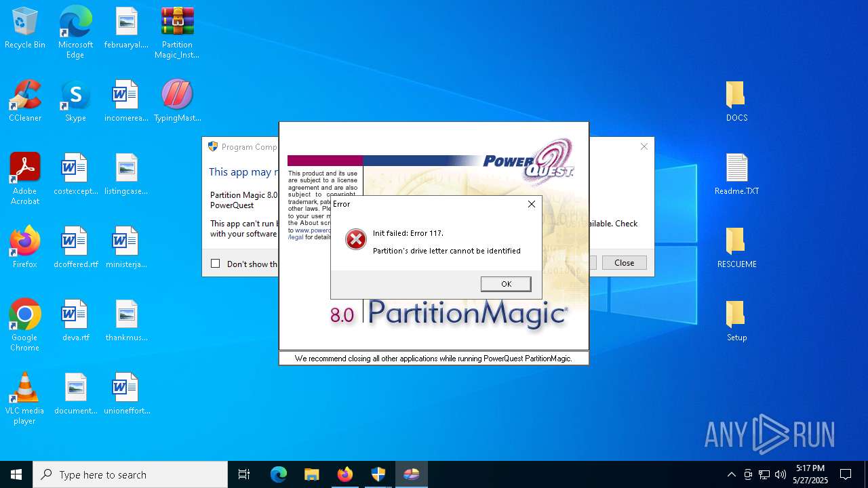Tick the "Don't show this" checkbox
Viewport: 868px width, 488px height.
tap(216, 264)
